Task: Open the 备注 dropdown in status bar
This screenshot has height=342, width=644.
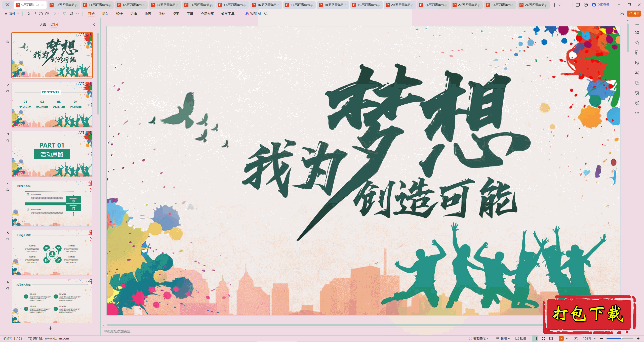Action: point(503,338)
